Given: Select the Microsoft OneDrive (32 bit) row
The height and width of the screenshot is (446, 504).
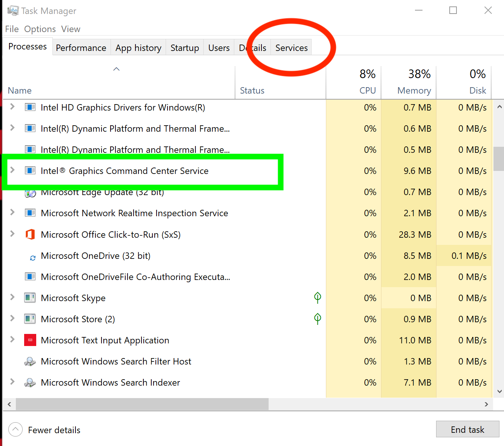Looking at the screenshot, I should [247, 256].
